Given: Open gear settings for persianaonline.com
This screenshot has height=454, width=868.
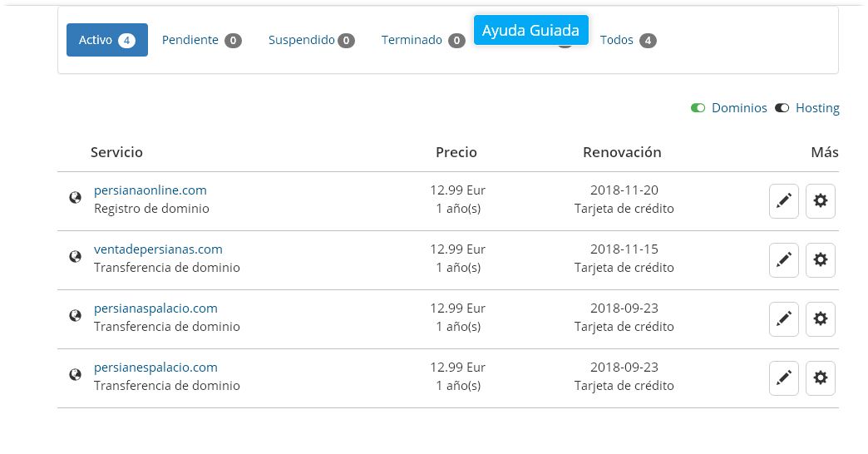Looking at the screenshot, I should [821, 201].
